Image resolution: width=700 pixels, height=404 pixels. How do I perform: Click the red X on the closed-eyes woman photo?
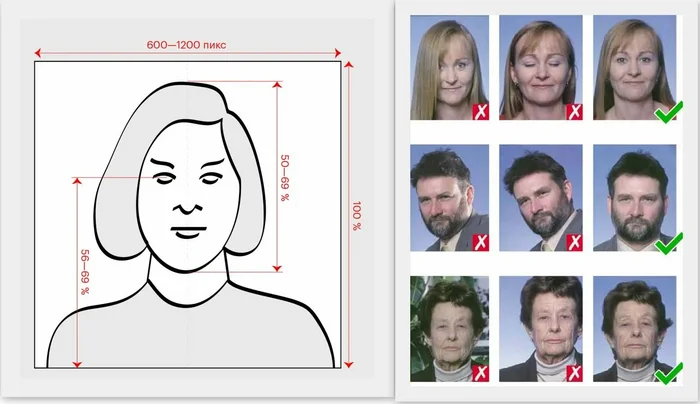(574, 111)
